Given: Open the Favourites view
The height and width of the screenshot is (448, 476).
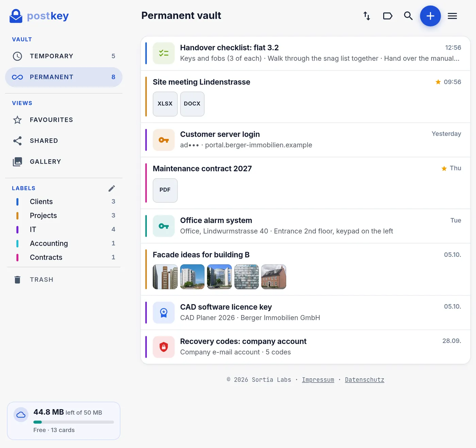Looking at the screenshot, I should (x=64, y=120).
